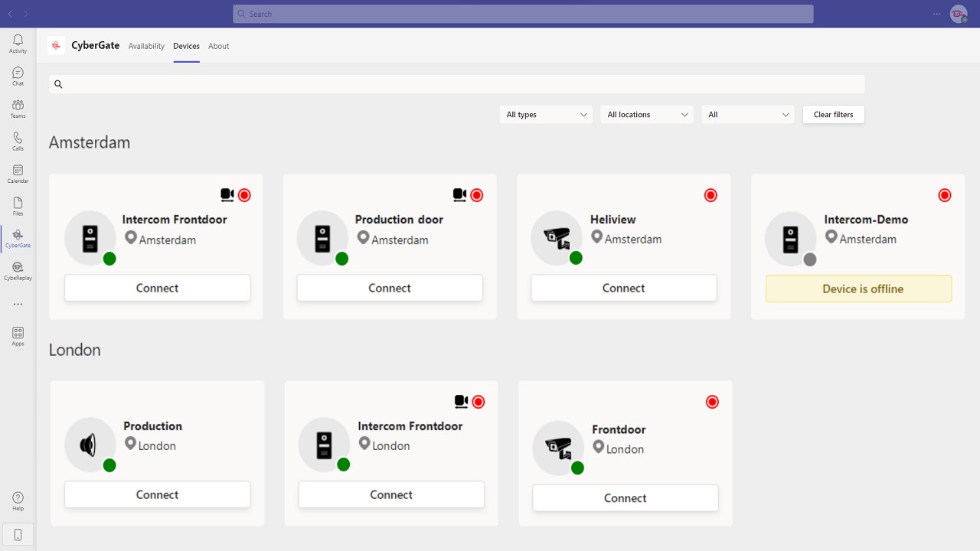Click the video camera icon on London Intercom Frontdoor
Image resolution: width=980 pixels, height=551 pixels.
click(461, 401)
